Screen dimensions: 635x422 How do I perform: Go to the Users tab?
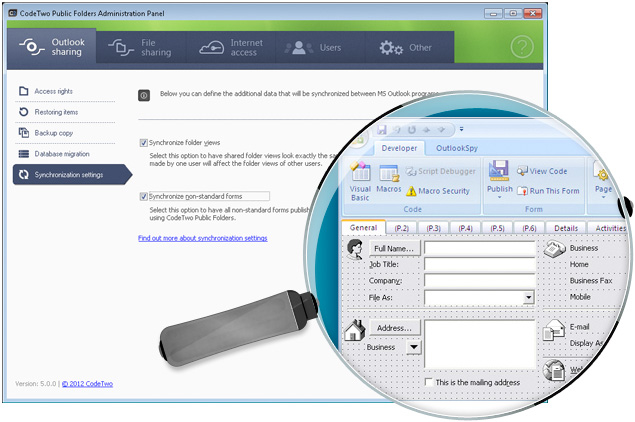(320, 47)
